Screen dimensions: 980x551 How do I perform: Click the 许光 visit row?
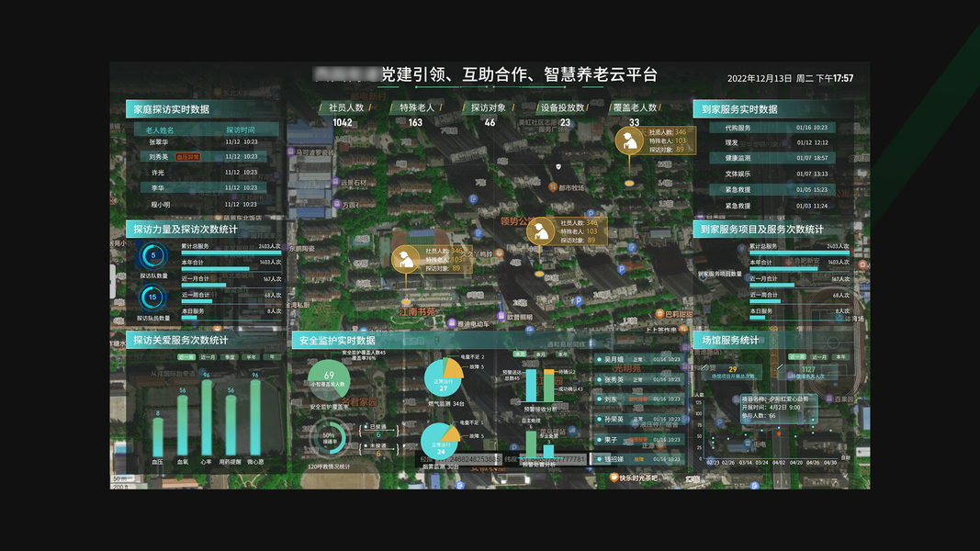pos(206,173)
